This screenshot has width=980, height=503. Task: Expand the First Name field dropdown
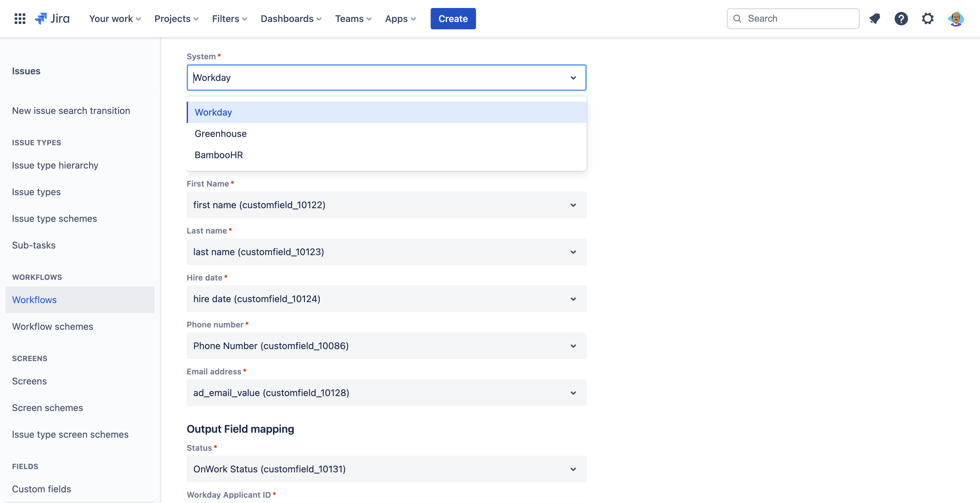pyautogui.click(x=386, y=205)
